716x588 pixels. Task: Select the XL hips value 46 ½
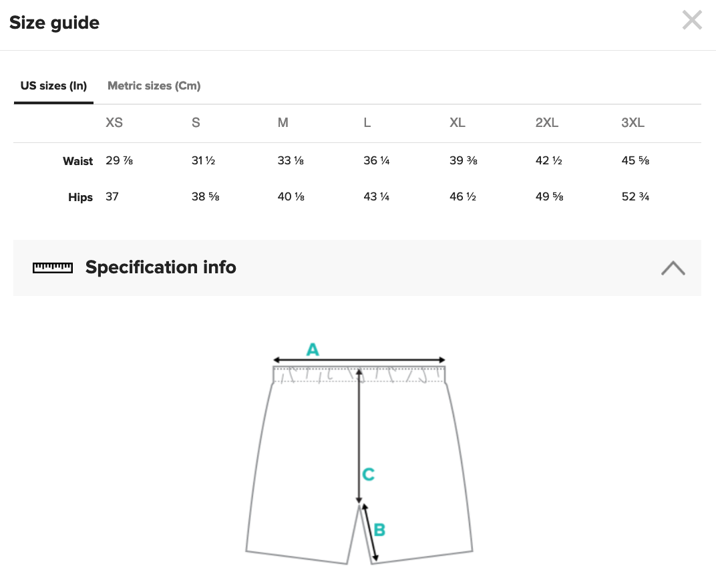tap(463, 196)
